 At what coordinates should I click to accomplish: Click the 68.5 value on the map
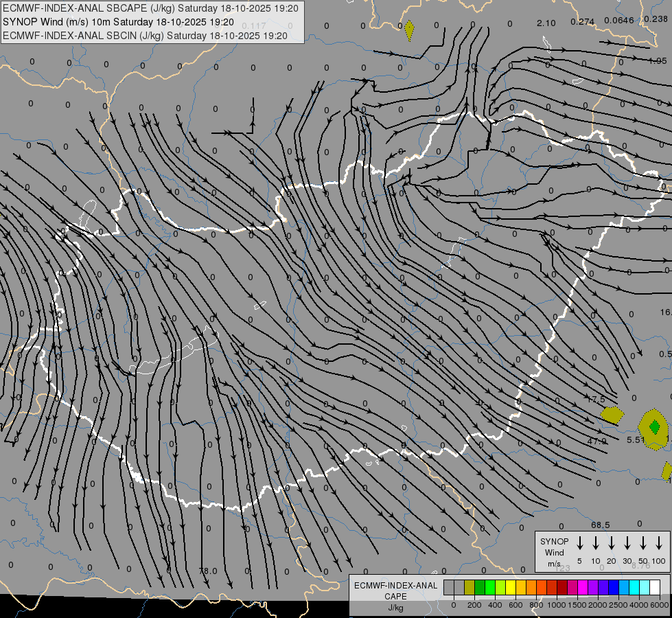click(600, 525)
